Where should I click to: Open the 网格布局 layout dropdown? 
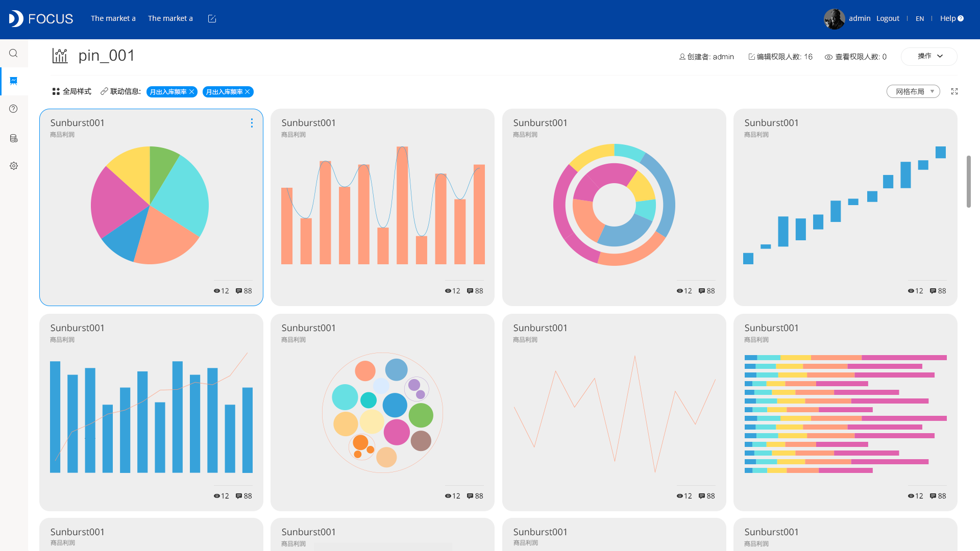pyautogui.click(x=913, y=91)
